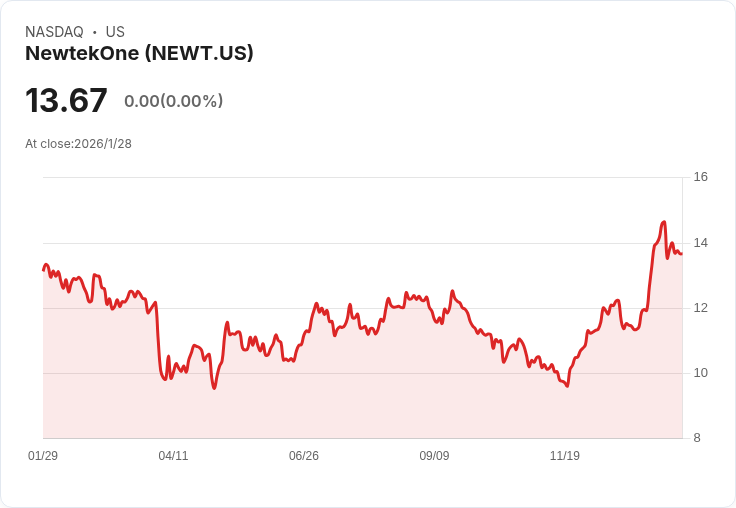Click the 8 value on the price axis
The image size is (736, 508).
click(698, 438)
